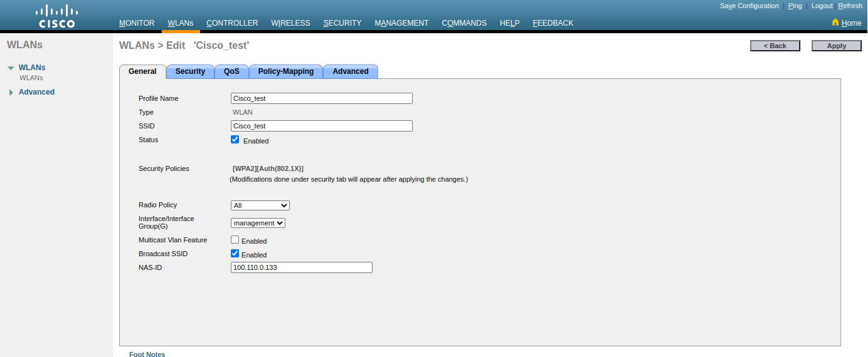
Task: Click the Logout link
Action: tap(822, 6)
